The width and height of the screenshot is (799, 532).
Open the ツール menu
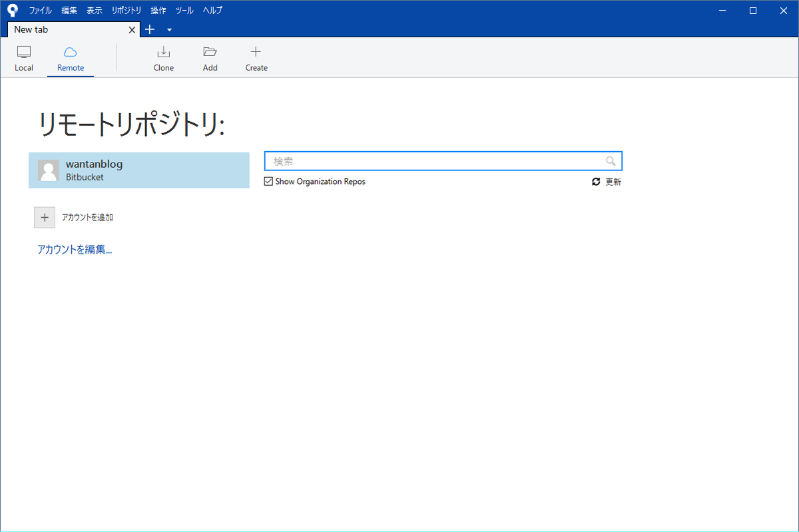(x=184, y=10)
